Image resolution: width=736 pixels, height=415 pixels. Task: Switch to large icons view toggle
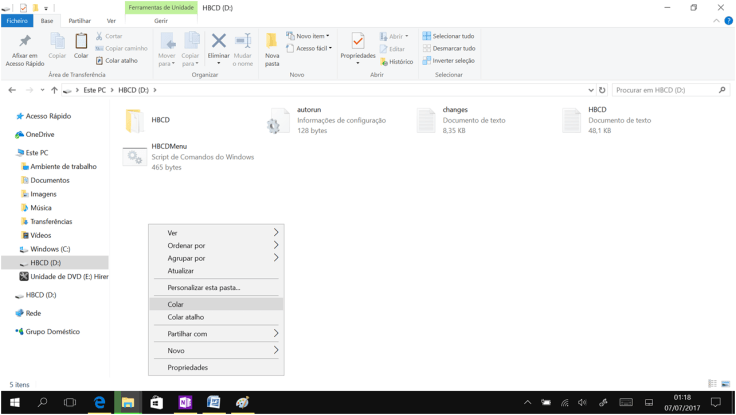point(726,384)
